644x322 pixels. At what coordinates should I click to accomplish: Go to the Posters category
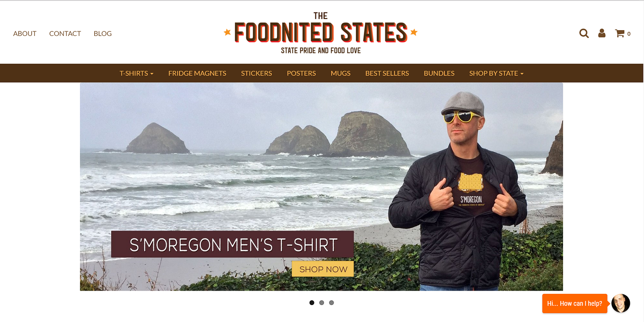301,73
